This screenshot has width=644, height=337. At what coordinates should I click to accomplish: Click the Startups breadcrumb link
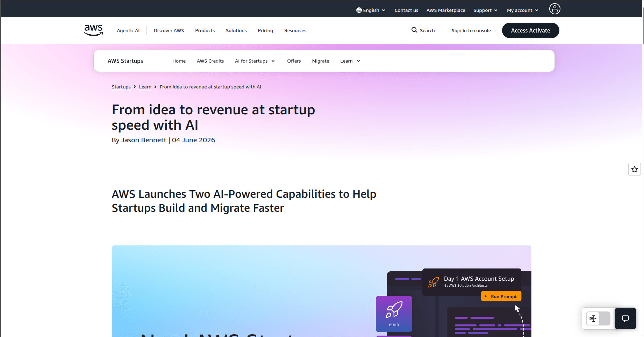point(121,87)
